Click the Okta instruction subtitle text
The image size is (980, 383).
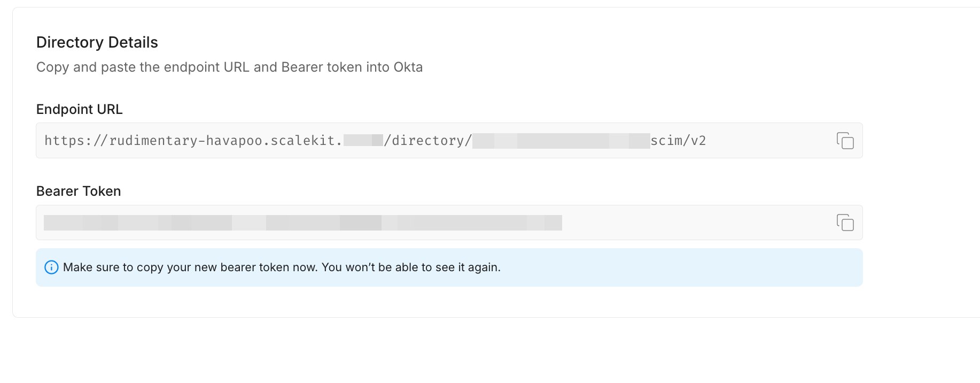pyautogui.click(x=229, y=67)
